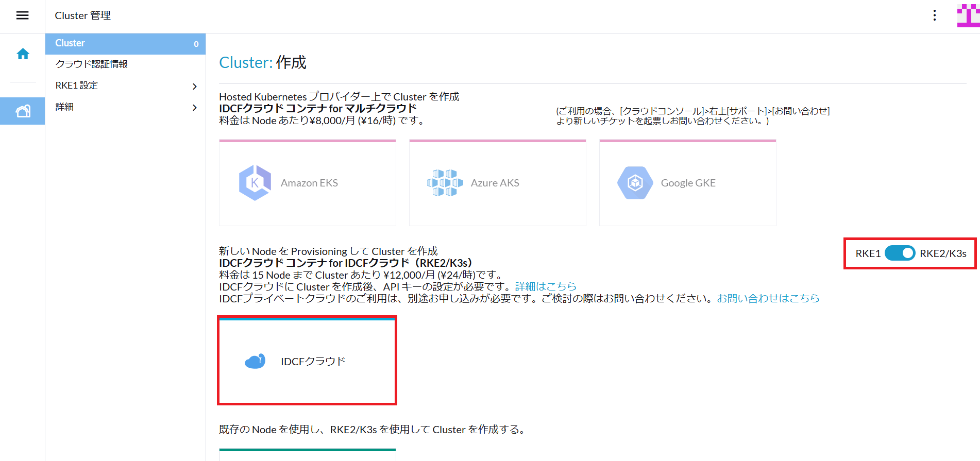Select the Cluster management barn icon

coord(23,111)
